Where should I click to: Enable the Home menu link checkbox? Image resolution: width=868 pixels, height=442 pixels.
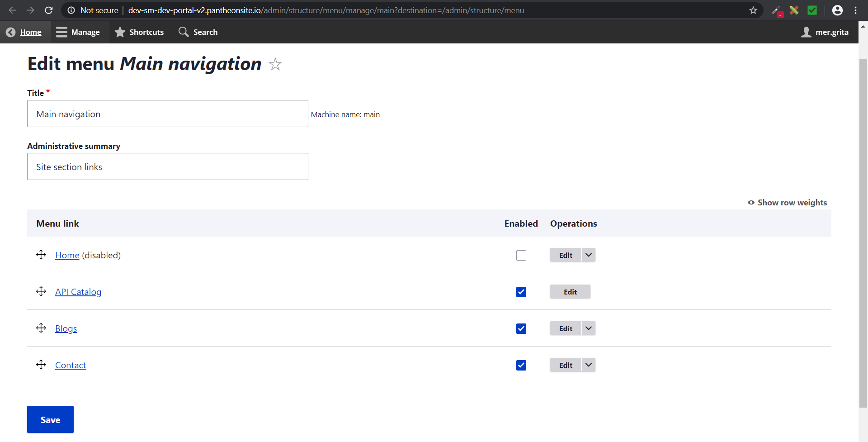[521, 255]
